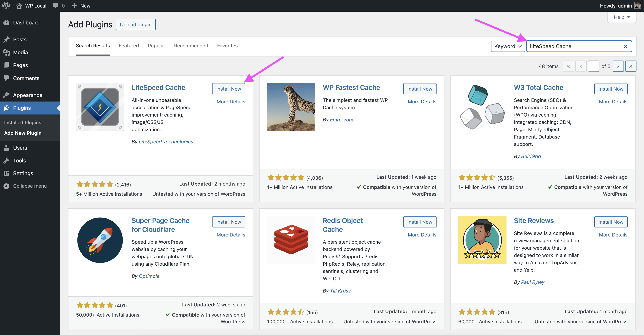Image resolution: width=644 pixels, height=335 pixels.
Task: Click the Settings sliders icon
Action: [x=7, y=173]
